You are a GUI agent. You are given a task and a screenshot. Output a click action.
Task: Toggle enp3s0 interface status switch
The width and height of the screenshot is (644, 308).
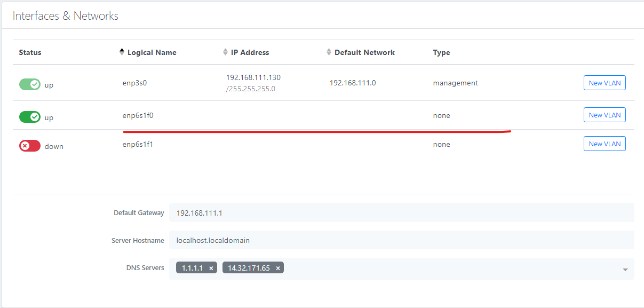click(x=30, y=84)
